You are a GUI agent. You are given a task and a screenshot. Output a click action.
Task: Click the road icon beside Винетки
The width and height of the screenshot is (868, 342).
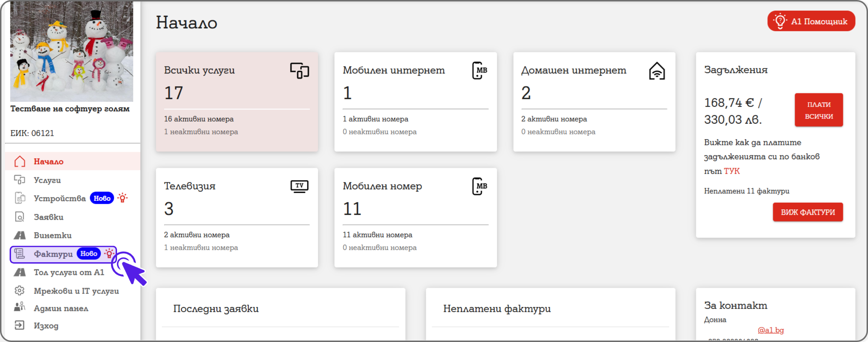[20, 235]
